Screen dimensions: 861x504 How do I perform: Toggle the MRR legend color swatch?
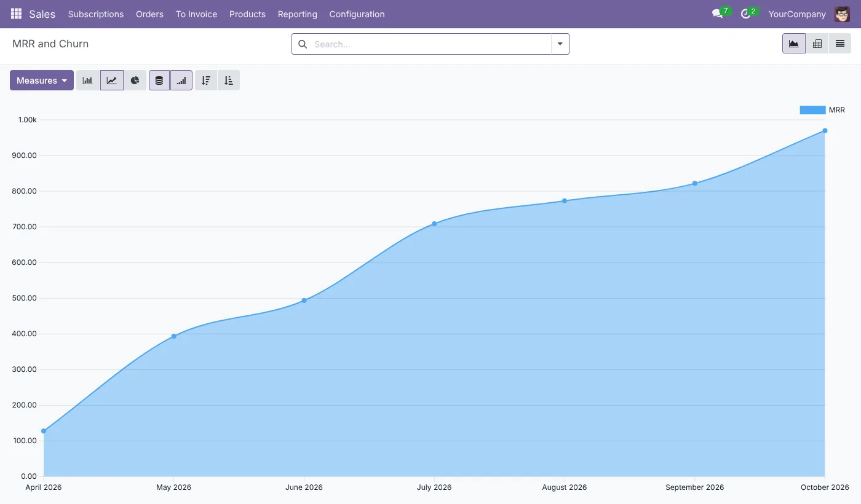tap(812, 110)
